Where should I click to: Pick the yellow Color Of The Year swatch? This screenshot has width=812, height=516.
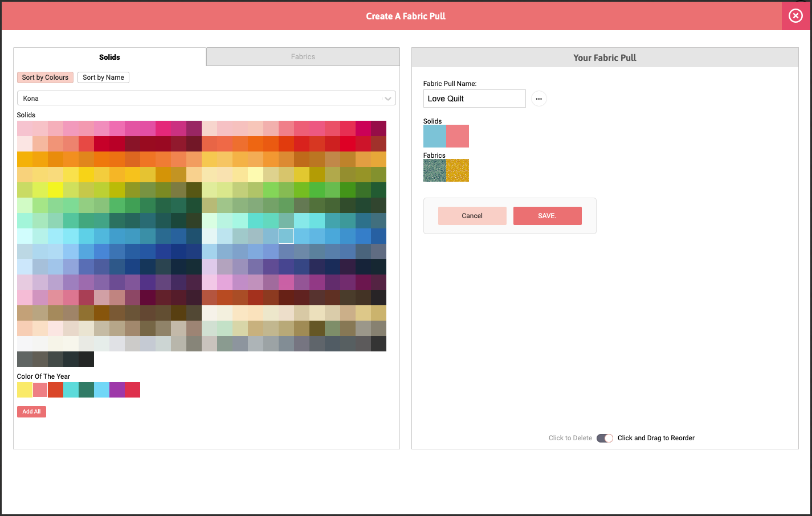point(25,390)
